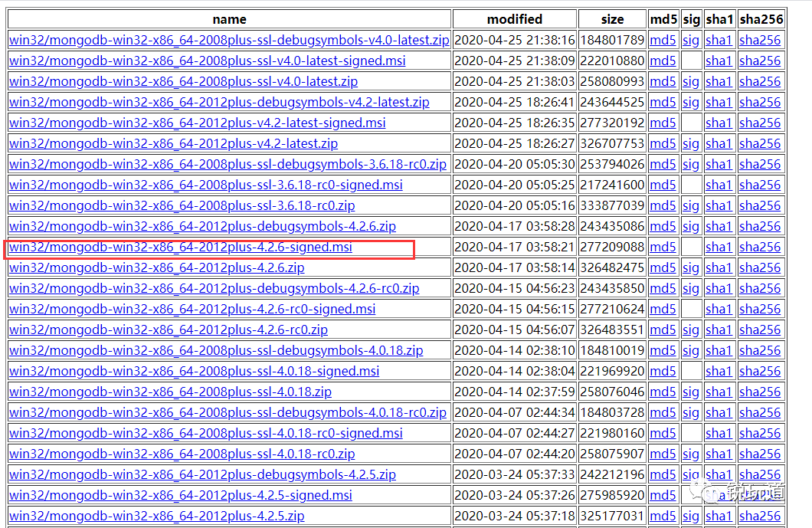
Task: Open 2012plus-debugsymbols-v4.2-latest.zip link
Action: 219,102
